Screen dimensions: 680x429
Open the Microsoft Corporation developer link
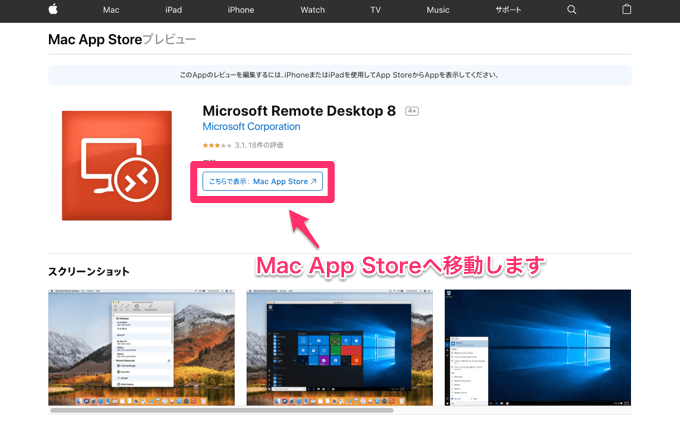pyautogui.click(x=251, y=127)
